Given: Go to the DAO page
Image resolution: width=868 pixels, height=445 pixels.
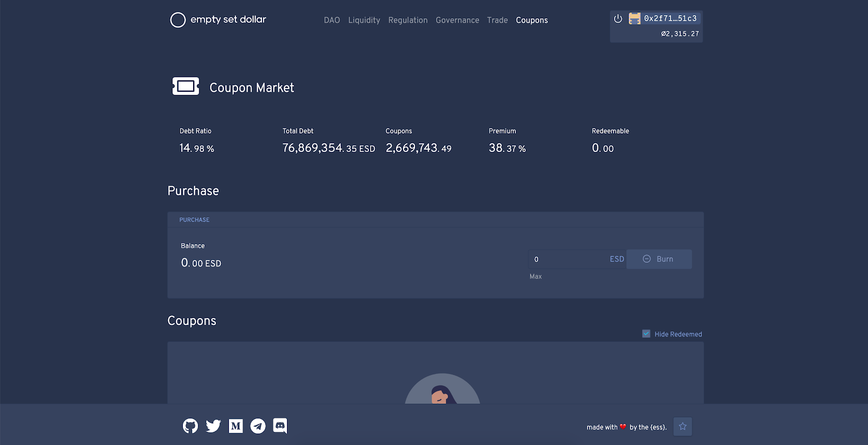Looking at the screenshot, I should click(x=332, y=20).
